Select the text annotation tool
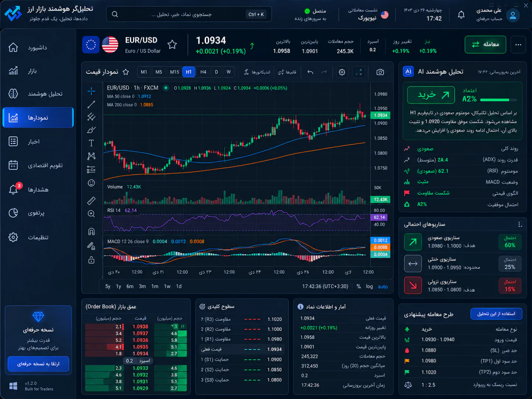The height and width of the screenshot is (399, 532). (x=91, y=143)
